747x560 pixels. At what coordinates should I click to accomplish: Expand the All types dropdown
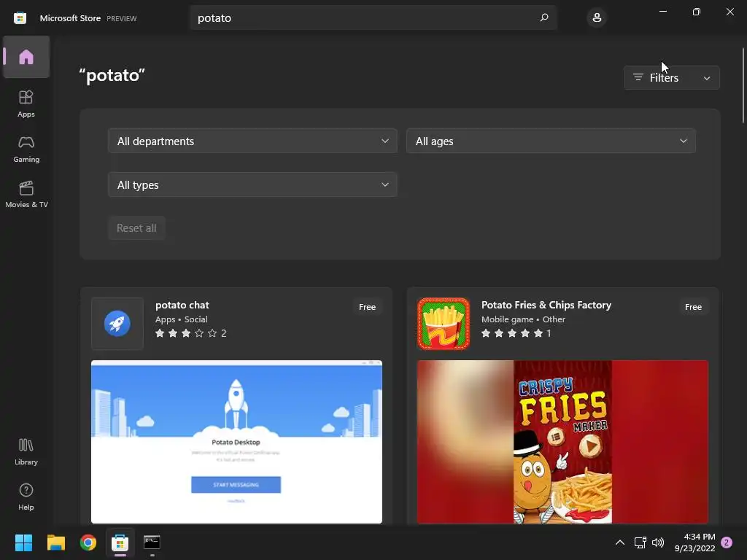click(x=252, y=184)
